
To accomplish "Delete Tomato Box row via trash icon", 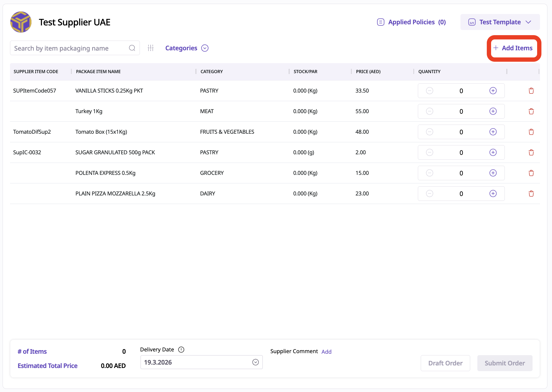I will pos(531,132).
